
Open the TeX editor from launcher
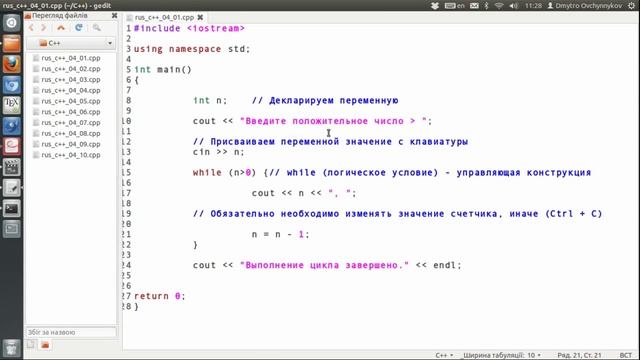11,105
